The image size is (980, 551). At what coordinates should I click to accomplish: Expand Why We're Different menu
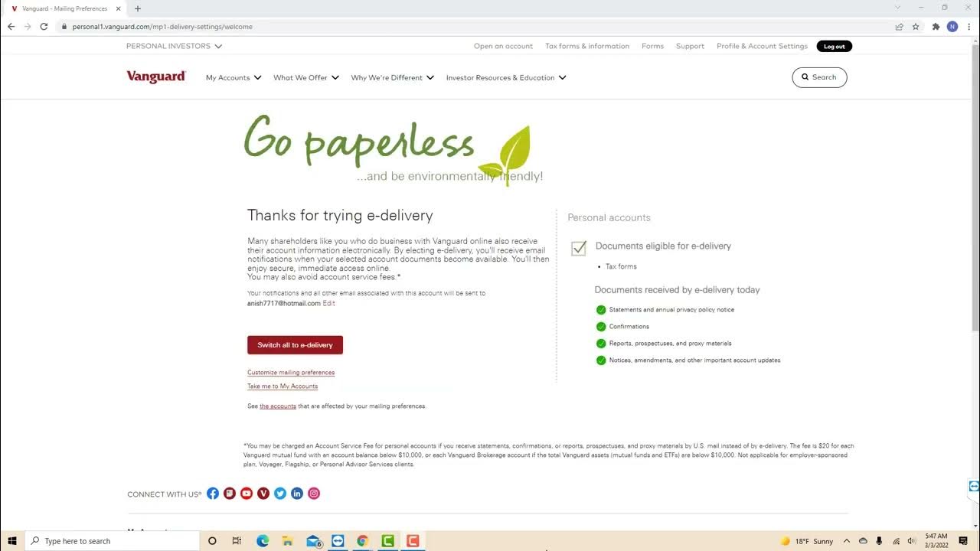(393, 77)
